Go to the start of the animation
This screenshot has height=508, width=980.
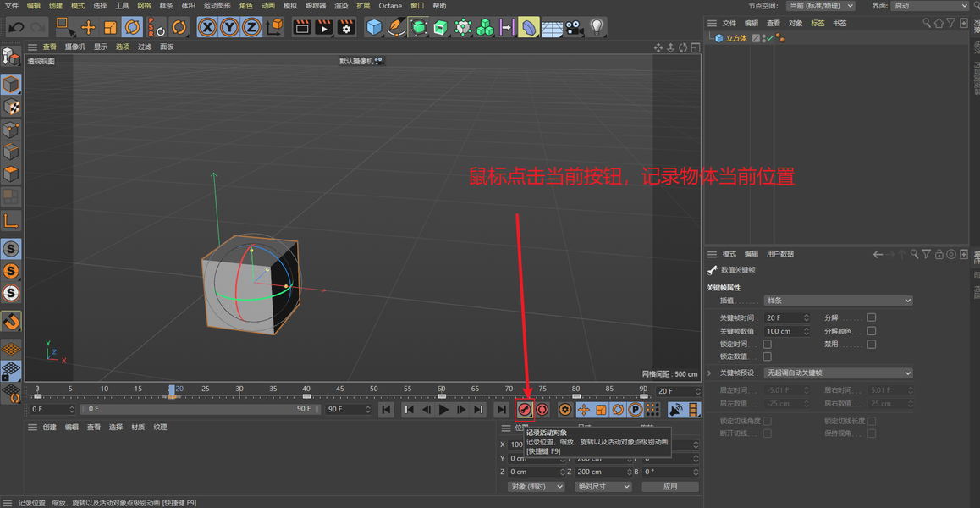pyautogui.click(x=386, y=410)
